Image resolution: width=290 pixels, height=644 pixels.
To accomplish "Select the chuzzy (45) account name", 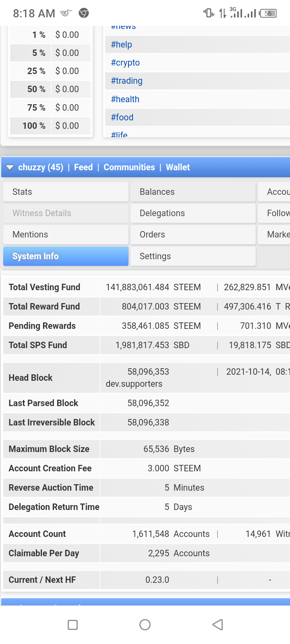I will (41, 167).
